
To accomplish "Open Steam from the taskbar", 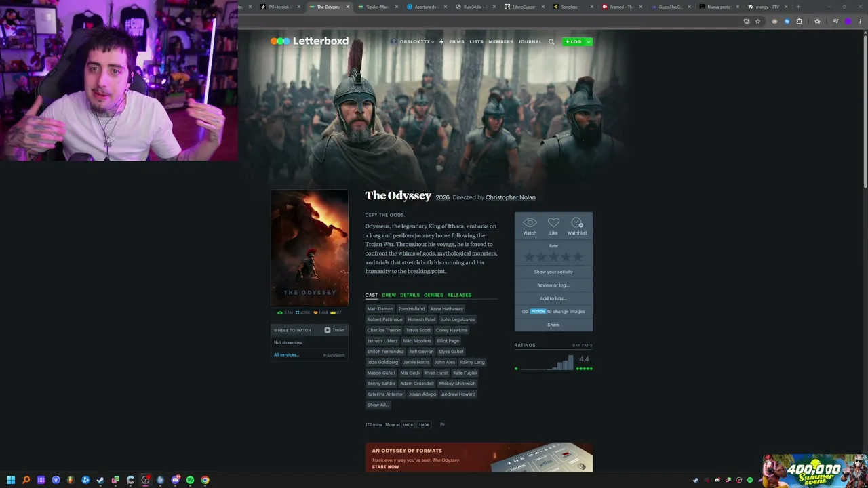I will click(x=100, y=480).
